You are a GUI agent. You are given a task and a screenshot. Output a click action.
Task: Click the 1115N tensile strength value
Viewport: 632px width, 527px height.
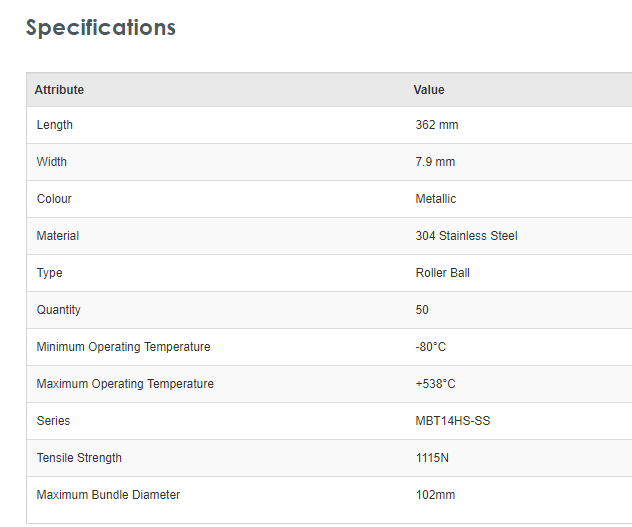click(434, 458)
